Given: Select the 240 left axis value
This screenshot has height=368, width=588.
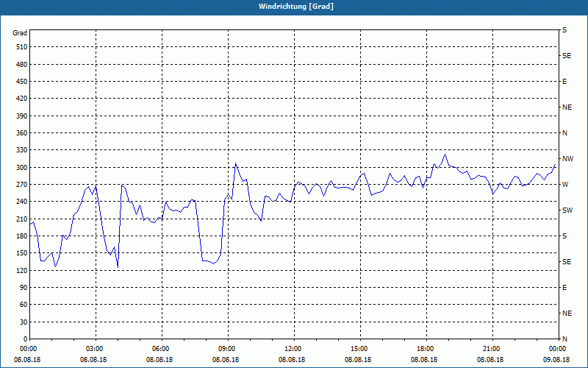Looking at the screenshot, I should 22,202.
